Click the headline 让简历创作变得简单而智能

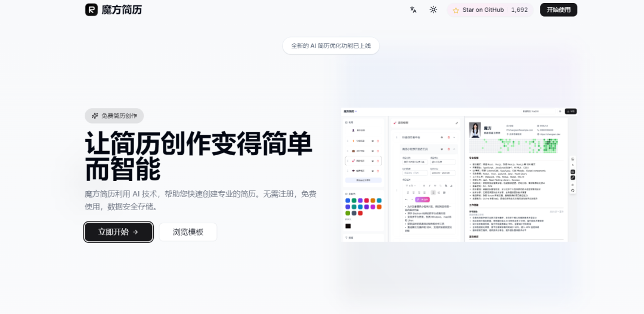point(199,156)
